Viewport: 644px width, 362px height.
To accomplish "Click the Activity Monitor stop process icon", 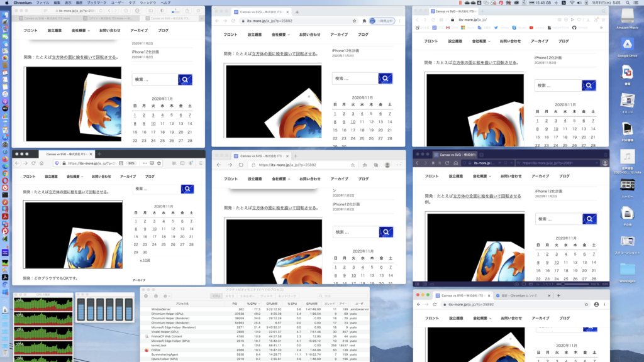I will (145, 295).
